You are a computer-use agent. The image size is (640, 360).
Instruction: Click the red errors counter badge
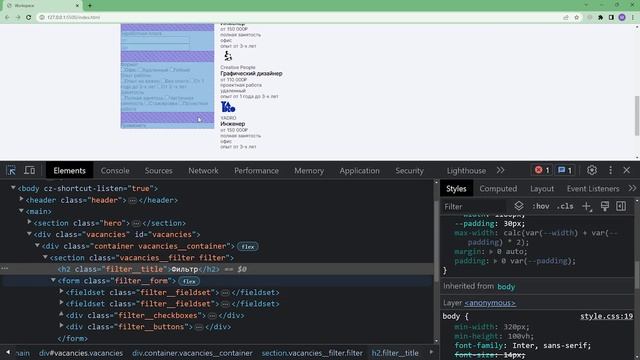click(x=542, y=170)
